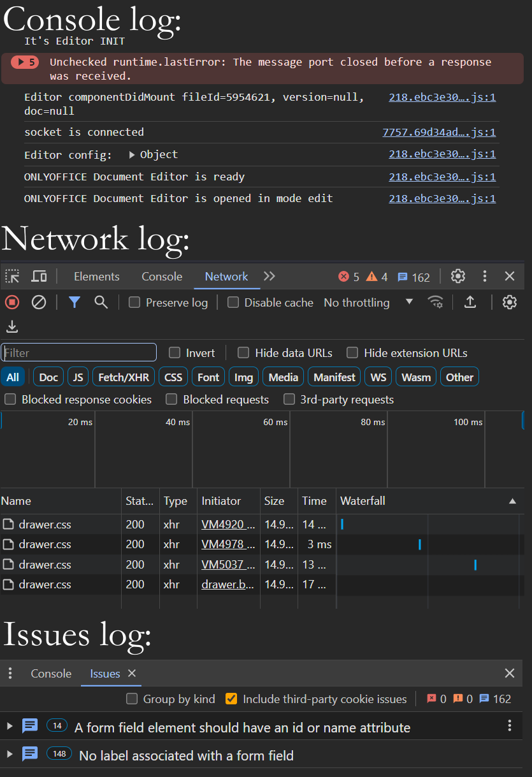Filter requests by Doc
The height and width of the screenshot is (777, 532).
(48, 377)
